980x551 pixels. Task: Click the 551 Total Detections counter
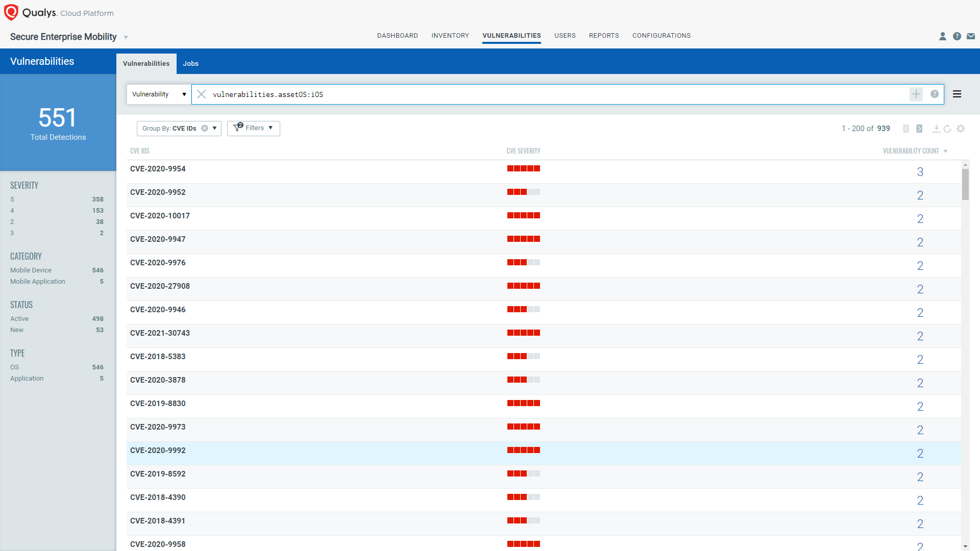point(58,123)
